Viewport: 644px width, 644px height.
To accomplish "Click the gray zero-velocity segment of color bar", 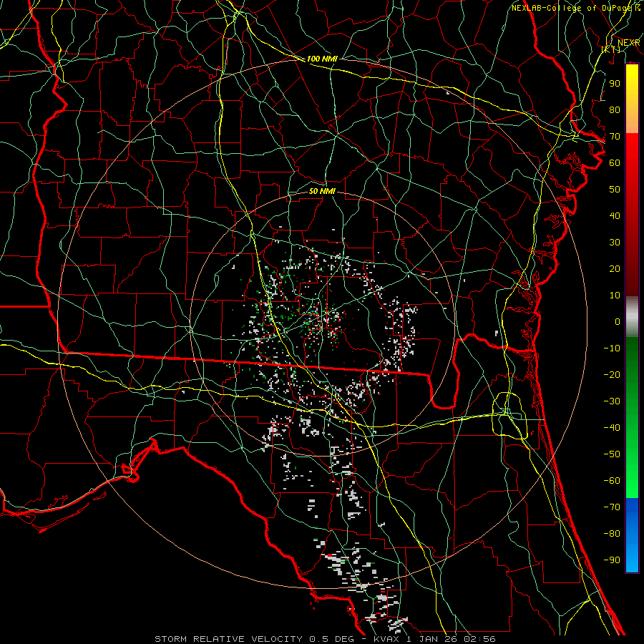I will coord(632,317).
